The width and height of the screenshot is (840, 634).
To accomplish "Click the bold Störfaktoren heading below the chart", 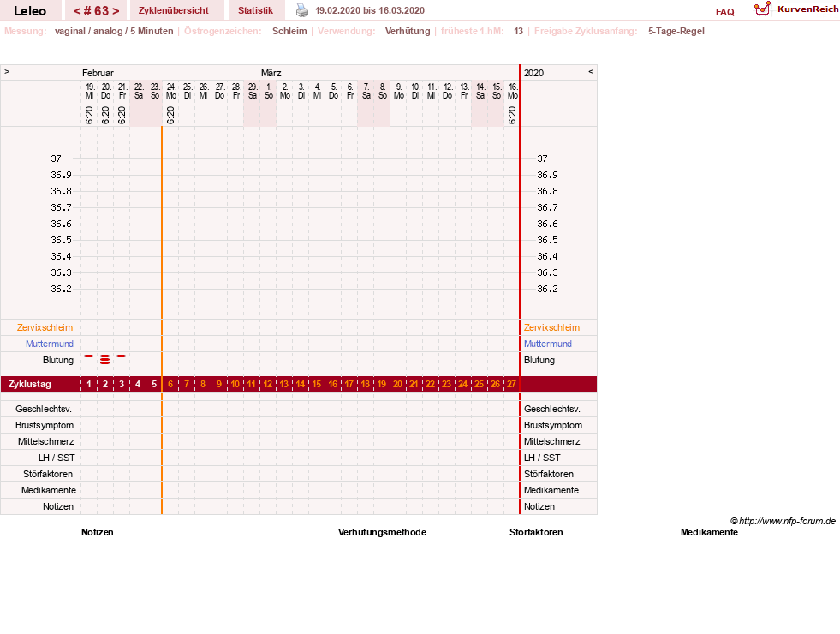I will coord(536,532).
